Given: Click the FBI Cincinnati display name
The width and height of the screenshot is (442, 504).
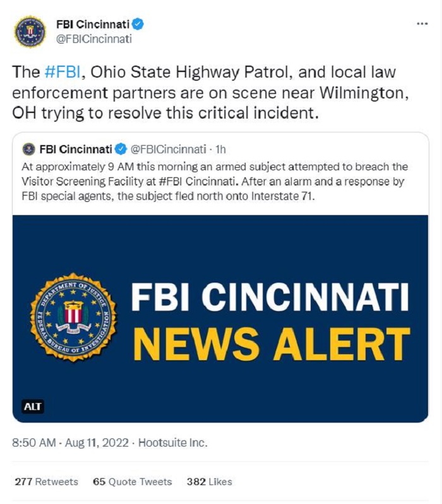Looking at the screenshot, I should click(x=93, y=24).
